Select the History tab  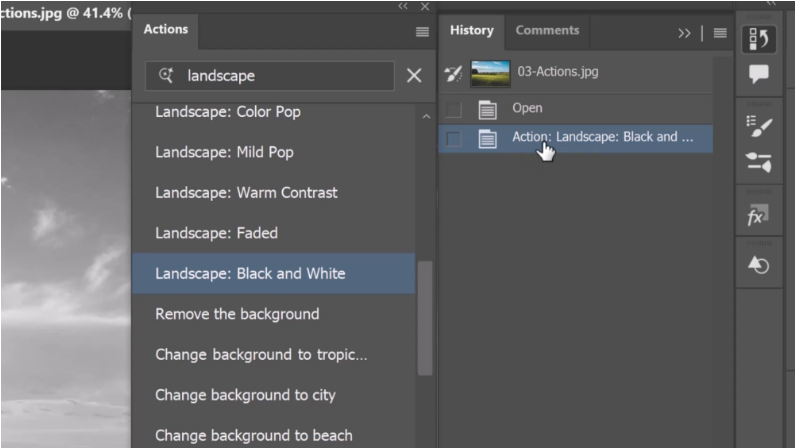click(472, 30)
